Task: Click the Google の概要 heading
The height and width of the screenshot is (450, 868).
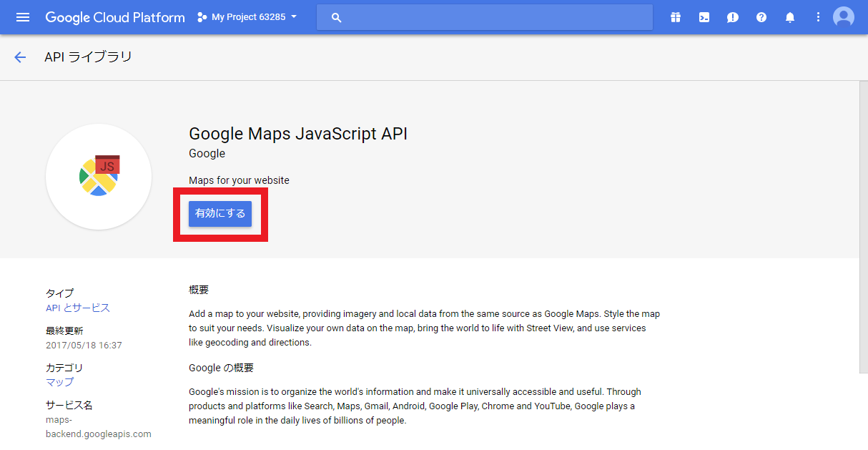Action: click(221, 368)
